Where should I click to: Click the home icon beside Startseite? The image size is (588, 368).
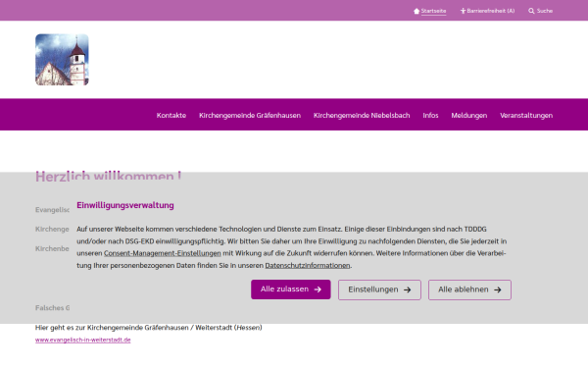click(x=416, y=11)
